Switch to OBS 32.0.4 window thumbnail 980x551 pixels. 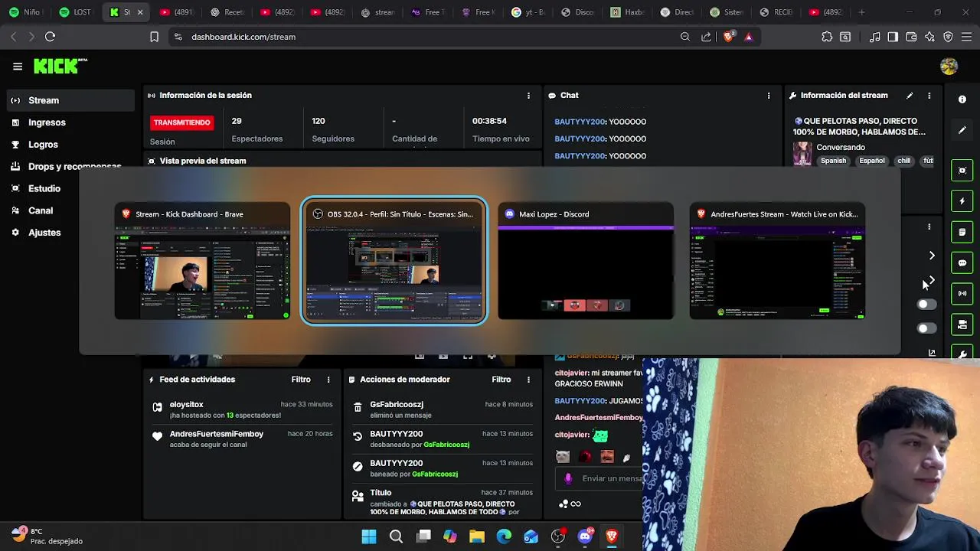(394, 261)
